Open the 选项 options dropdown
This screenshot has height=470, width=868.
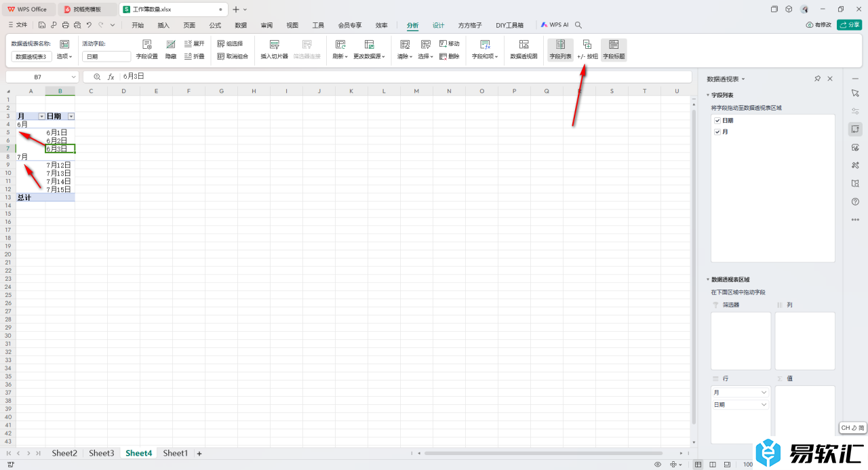pyautogui.click(x=64, y=56)
